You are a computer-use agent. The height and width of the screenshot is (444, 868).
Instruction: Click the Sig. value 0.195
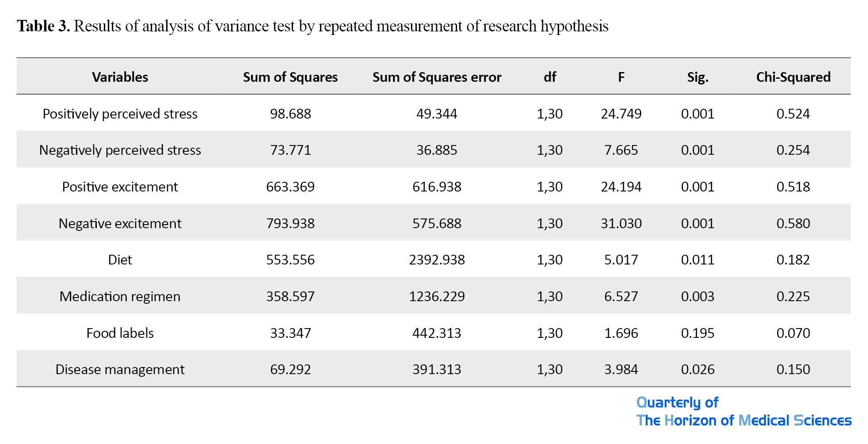click(x=697, y=333)
